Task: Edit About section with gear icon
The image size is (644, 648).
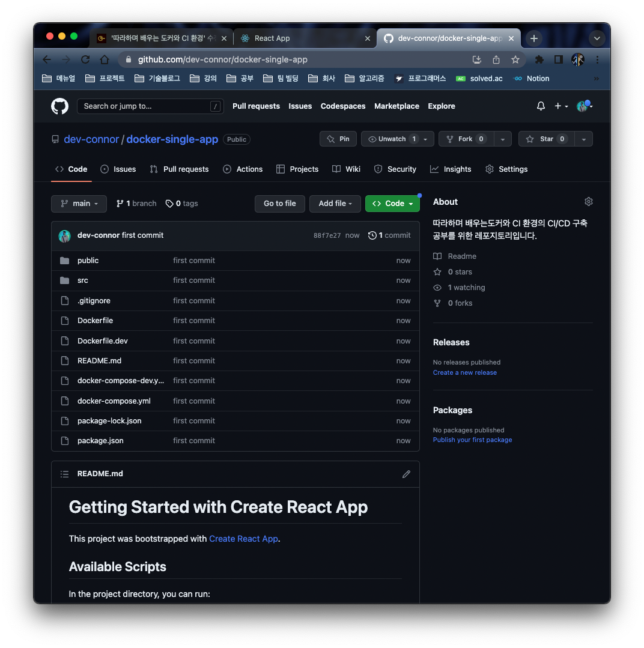Action: point(589,202)
